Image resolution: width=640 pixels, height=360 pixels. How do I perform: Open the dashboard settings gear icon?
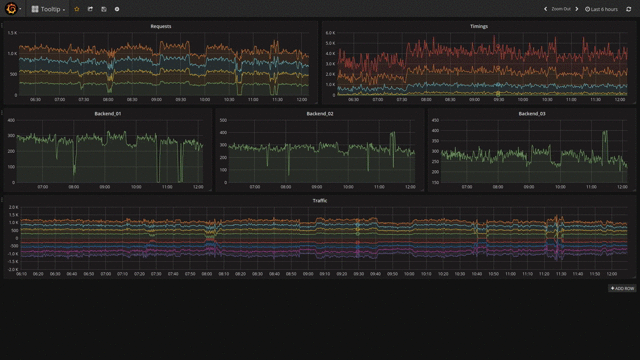pyautogui.click(x=117, y=9)
